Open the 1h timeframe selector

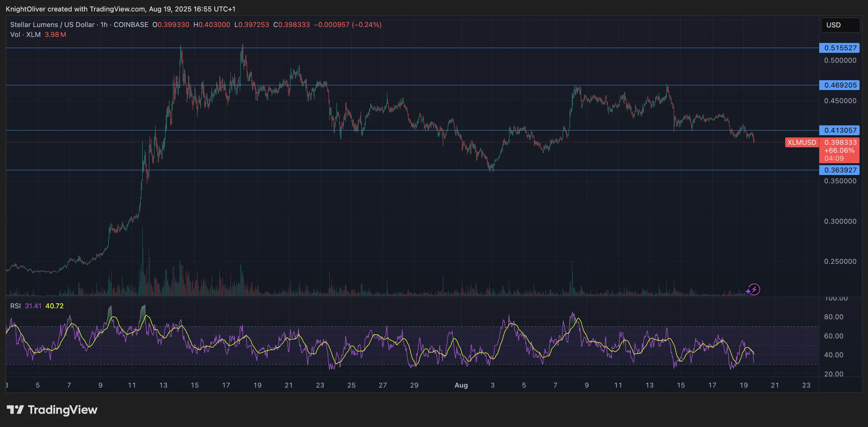(x=105, y=24)
